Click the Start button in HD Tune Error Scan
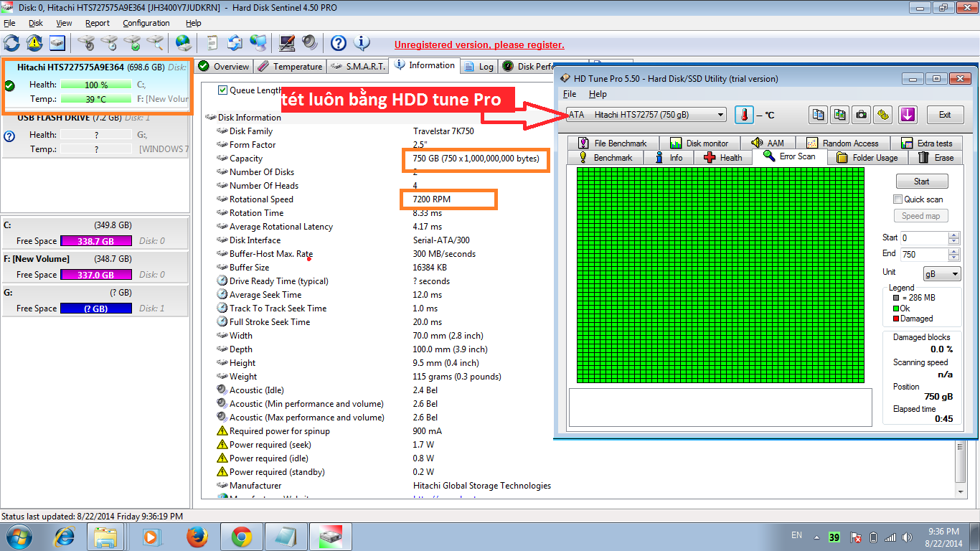This screenshot has width=980, height=551. (922, 182)
